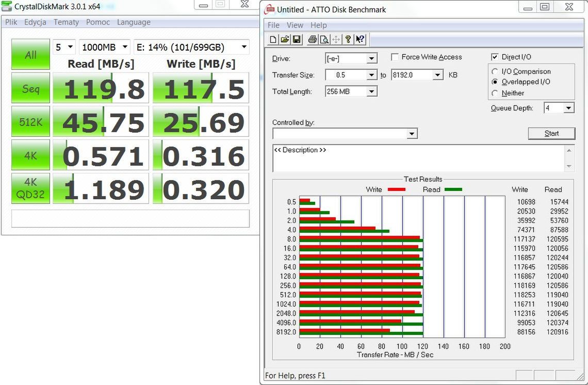Click the 'For Help, press F1' status text
Screen dimensions: 588x385
coord(295,376)
